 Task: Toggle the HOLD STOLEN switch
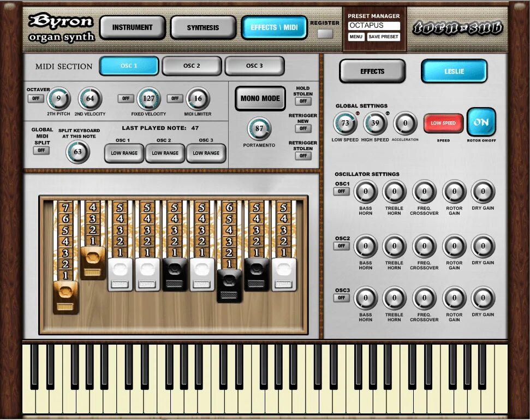[x=303, y=101]
